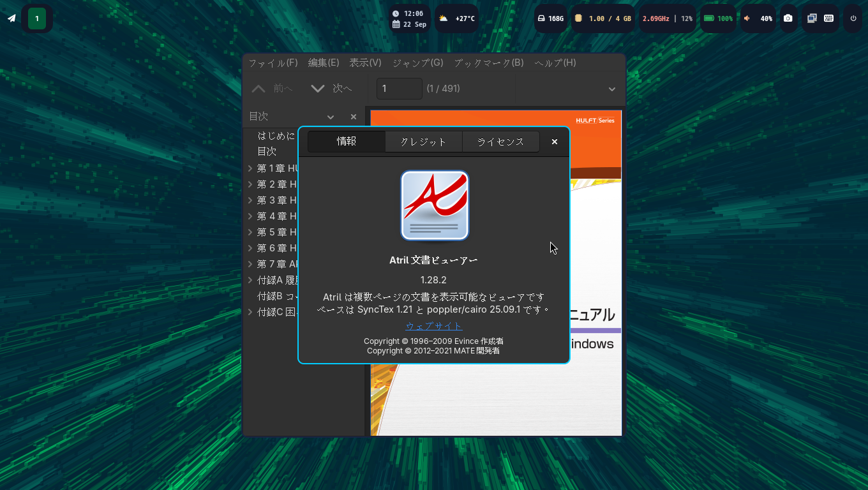Open the 目次 sidebar selector dropdown
Screen dimensions: 868x490
(x=331, y=117)
